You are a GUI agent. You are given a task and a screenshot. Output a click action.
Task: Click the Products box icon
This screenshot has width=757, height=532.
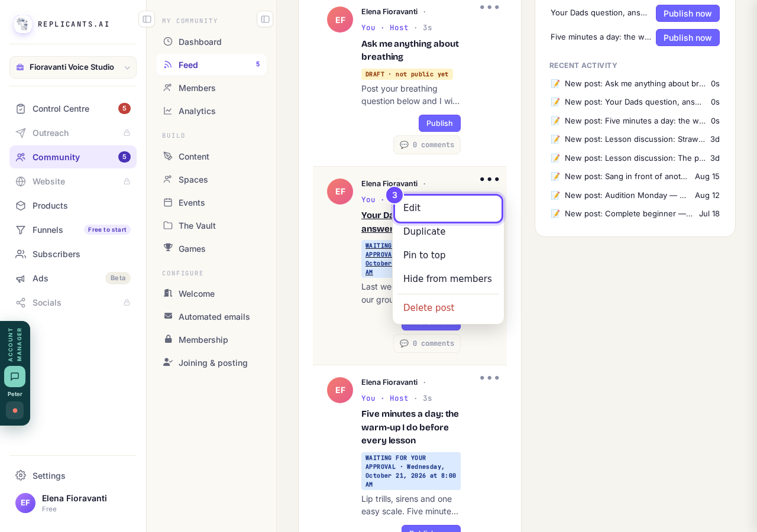21,206
